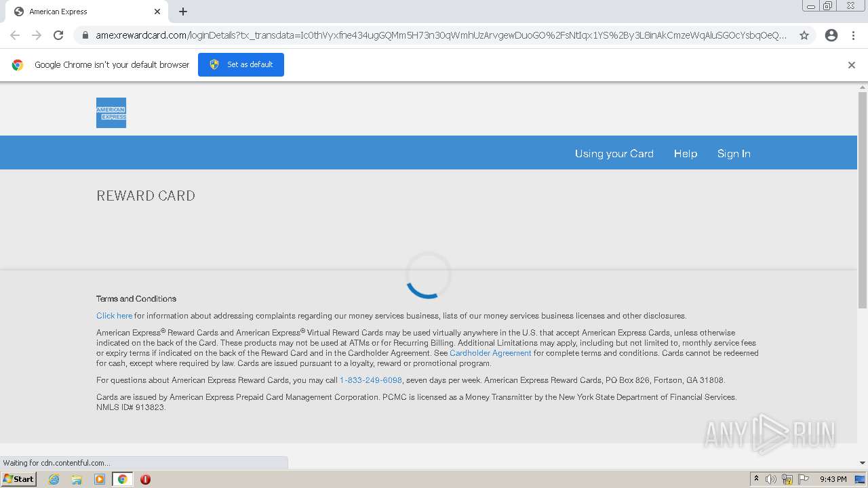
Task: Close the American Express tab
Action: coord(157,12)
